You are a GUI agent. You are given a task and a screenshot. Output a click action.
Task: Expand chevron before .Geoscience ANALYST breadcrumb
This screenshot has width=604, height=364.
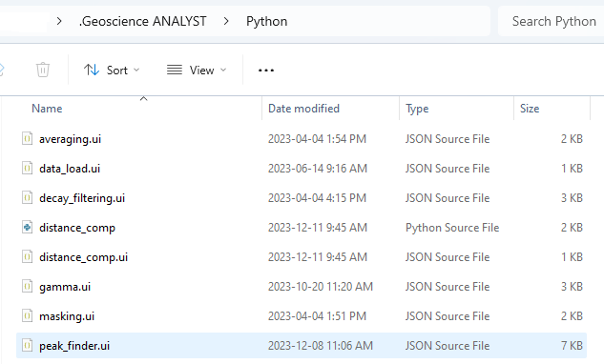click(59, 21)
